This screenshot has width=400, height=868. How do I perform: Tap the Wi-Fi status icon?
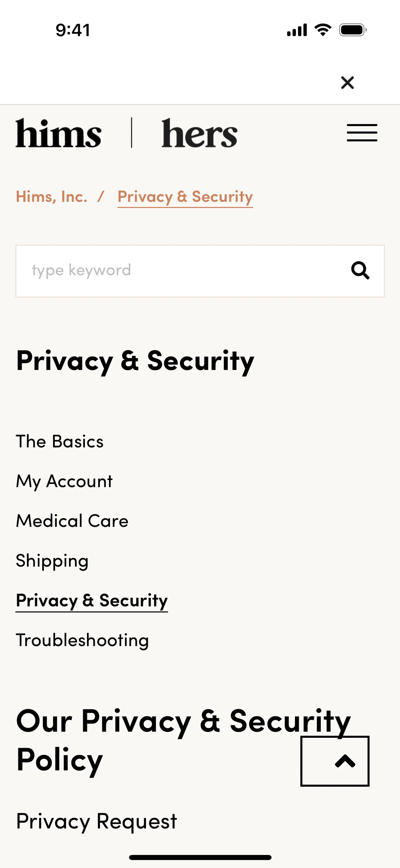coord(322,30)
